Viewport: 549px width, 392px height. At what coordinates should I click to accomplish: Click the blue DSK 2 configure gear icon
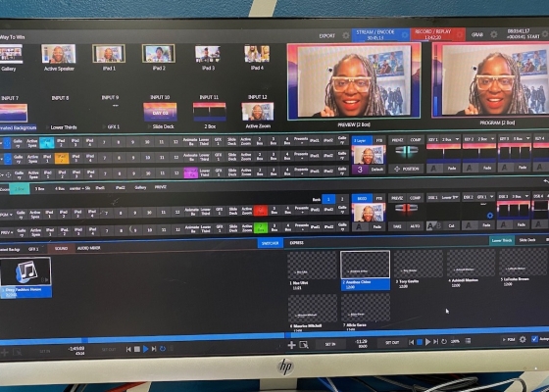click(490, 216)
